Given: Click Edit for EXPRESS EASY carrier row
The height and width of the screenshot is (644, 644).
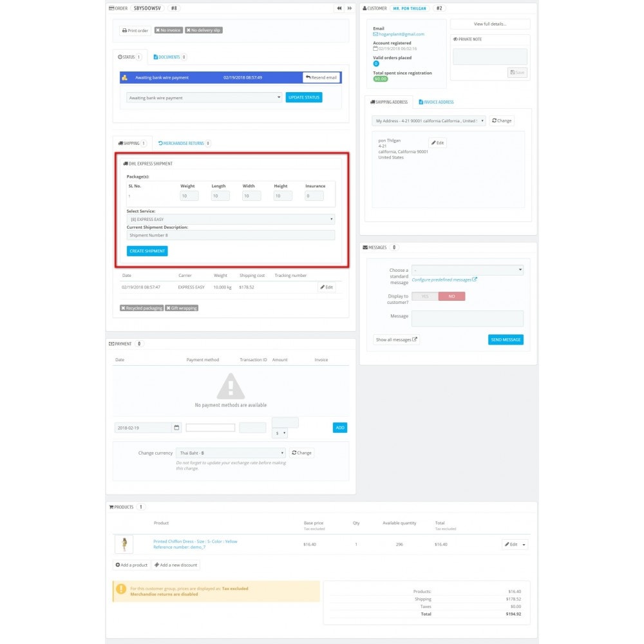Looking at the screenshot, I should pyautogui.click(x=327, y=287).
